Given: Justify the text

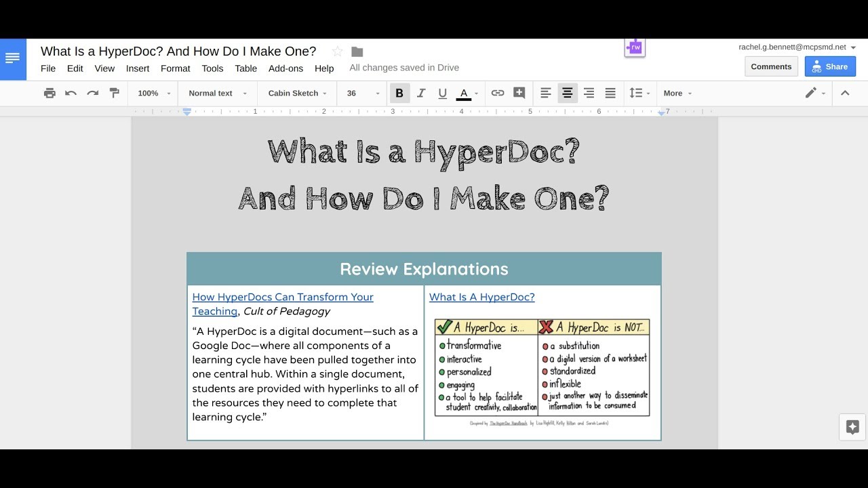Looking at the screenshot, I should [610, 94].
